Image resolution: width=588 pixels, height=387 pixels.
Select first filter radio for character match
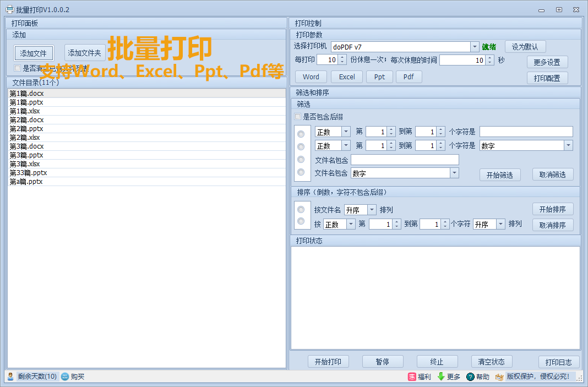(301, 134)
